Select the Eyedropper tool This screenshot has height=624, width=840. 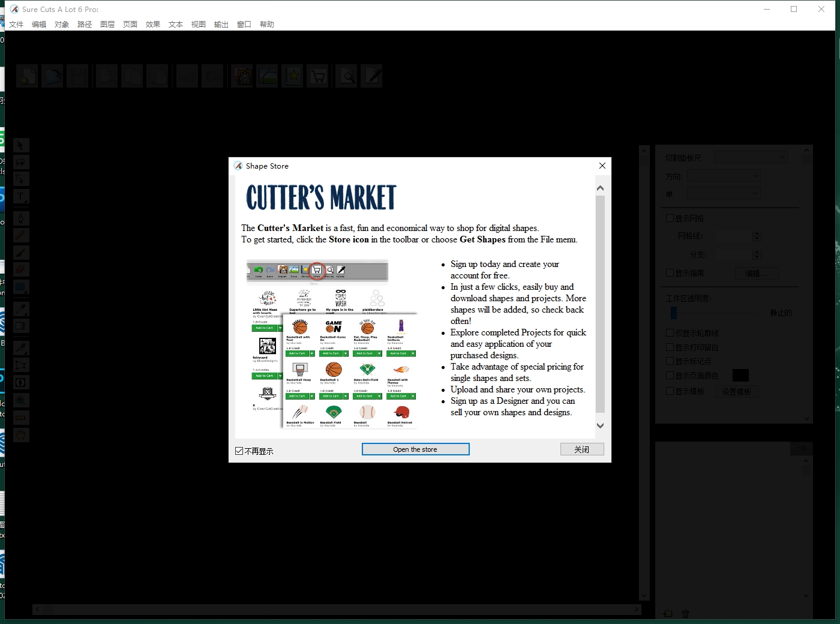coord(21,309)
